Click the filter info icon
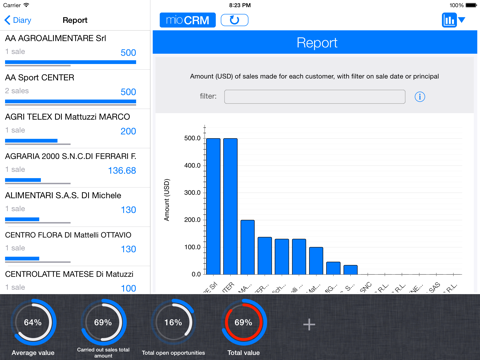This screenshot has width=480, height=360. click(x=420, y=97)
